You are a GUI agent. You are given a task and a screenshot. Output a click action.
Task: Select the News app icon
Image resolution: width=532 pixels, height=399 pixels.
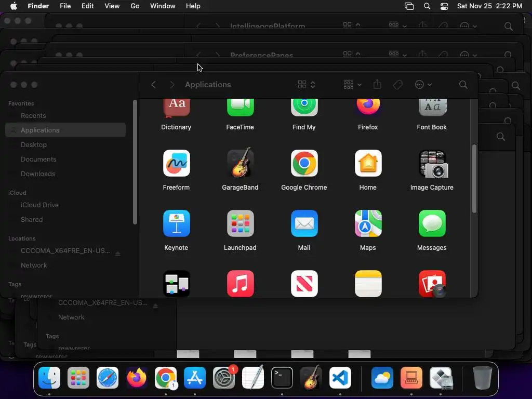click(304, 284)
